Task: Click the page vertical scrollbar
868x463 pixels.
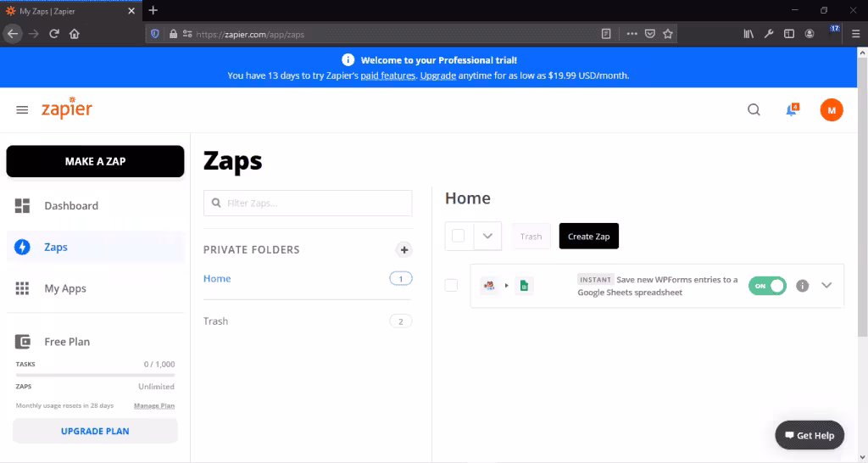Action: 862,197
